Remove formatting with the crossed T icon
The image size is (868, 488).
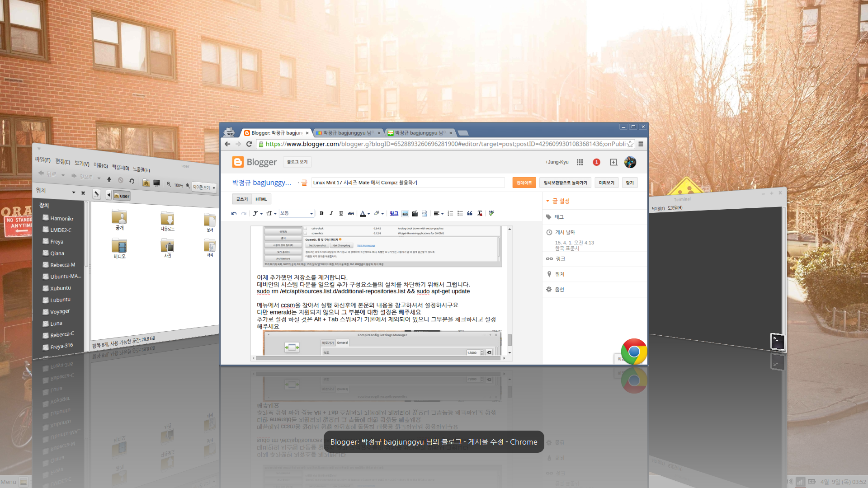click(480, 213)
